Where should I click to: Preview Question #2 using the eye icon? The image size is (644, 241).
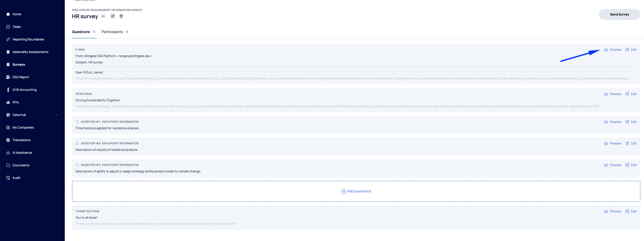point(606,143)
